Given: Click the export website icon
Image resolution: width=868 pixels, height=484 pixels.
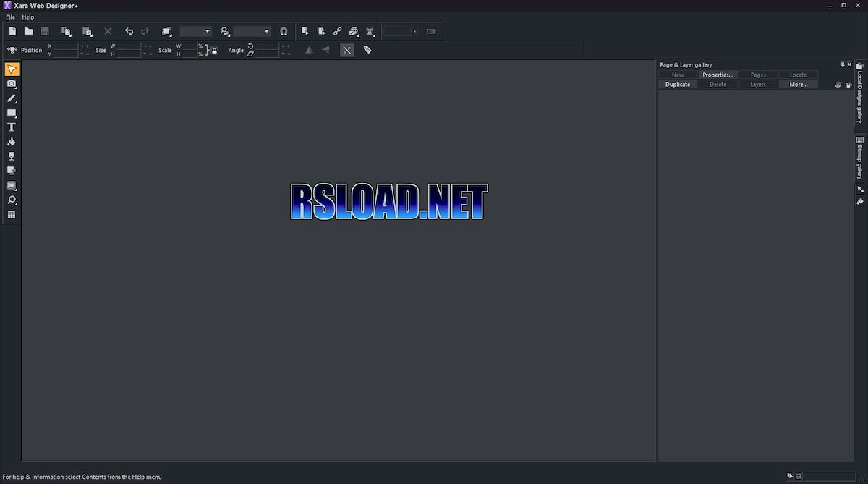Looking at the screenshot, I should click(x=321, y=31).
